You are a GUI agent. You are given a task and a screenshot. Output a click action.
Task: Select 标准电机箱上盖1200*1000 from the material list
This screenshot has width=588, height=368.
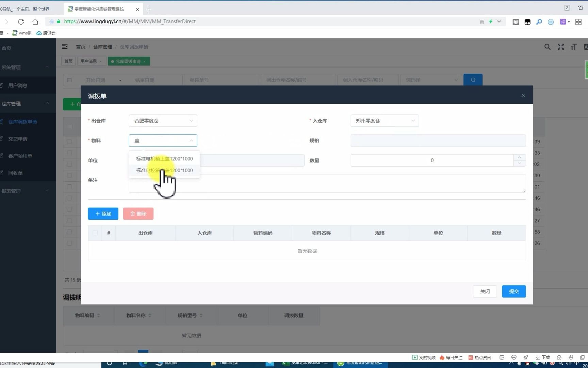pos(164,159)
